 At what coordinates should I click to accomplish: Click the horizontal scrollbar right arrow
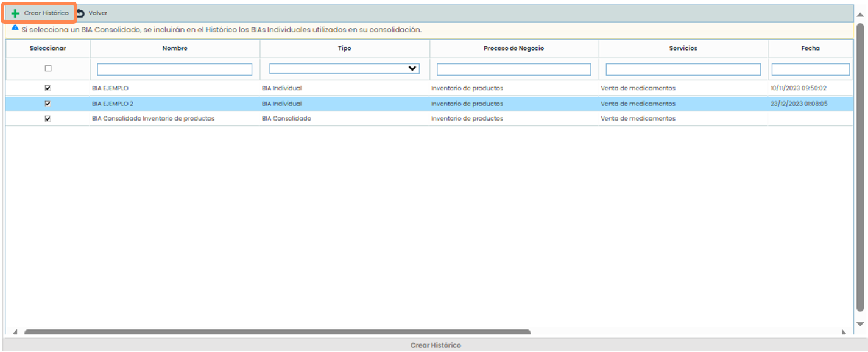pos(844,333)
